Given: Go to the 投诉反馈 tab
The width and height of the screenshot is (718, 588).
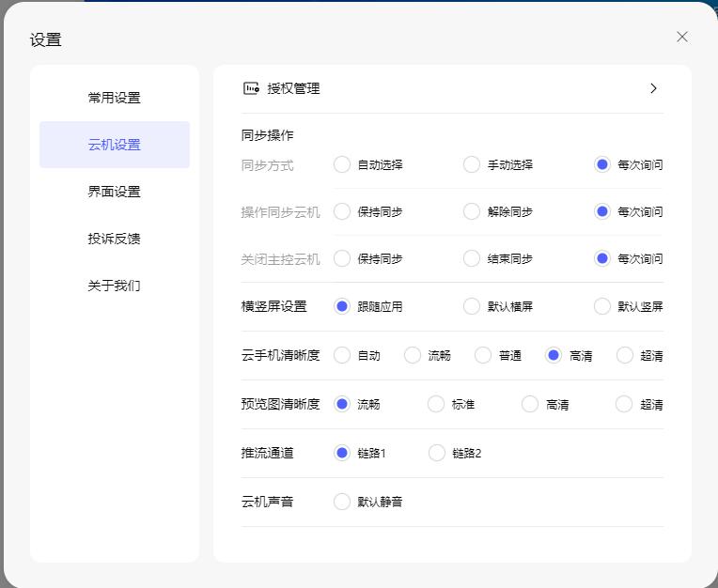Looking at the screenshot, I should coord(115,239).
